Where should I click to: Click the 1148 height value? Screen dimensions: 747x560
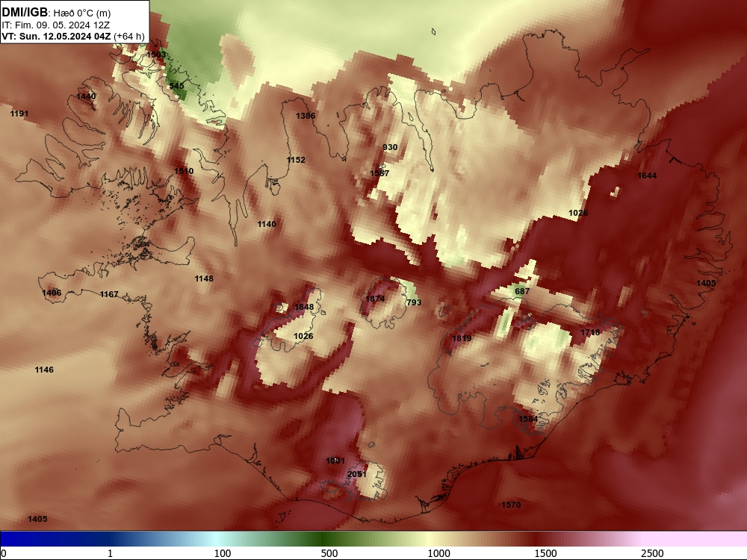click(x=204, y=279)
